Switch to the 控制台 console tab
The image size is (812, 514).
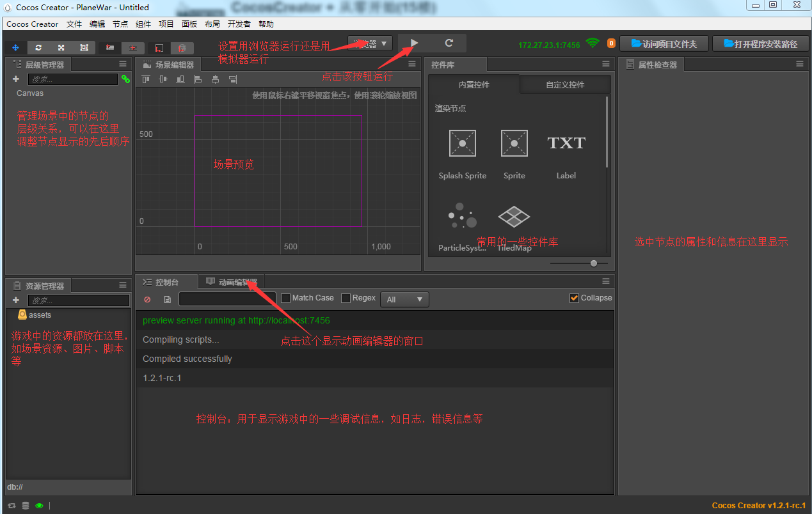166,282
